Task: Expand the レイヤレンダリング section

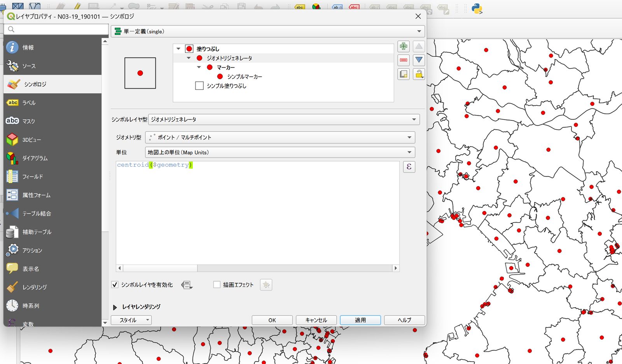Action: (115, 307)
